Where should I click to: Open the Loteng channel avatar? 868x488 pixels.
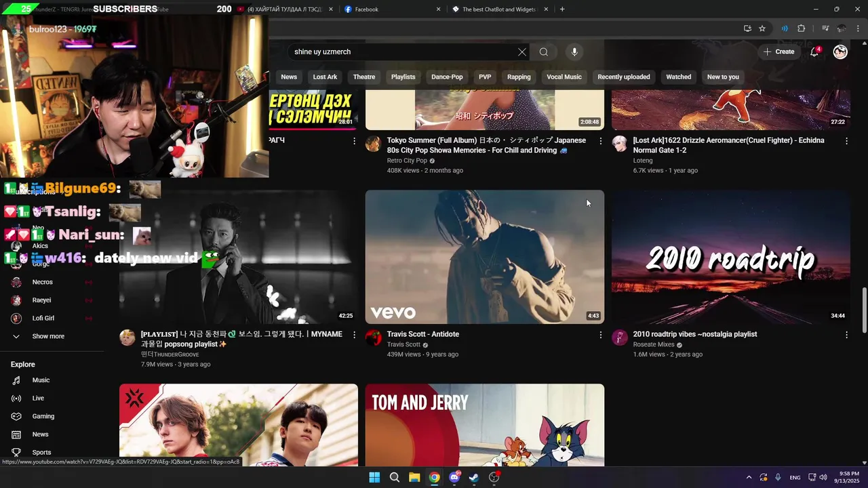tap(620, 144)
